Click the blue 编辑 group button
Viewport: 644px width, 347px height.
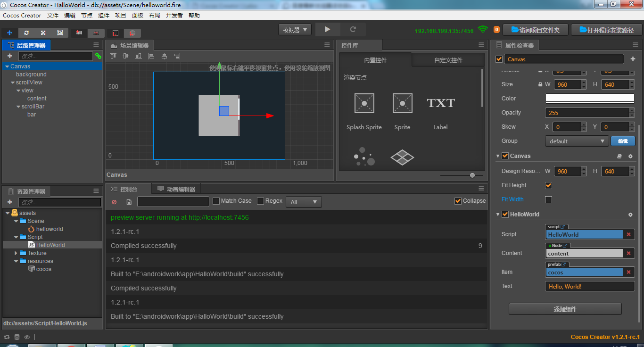(623, 141)
